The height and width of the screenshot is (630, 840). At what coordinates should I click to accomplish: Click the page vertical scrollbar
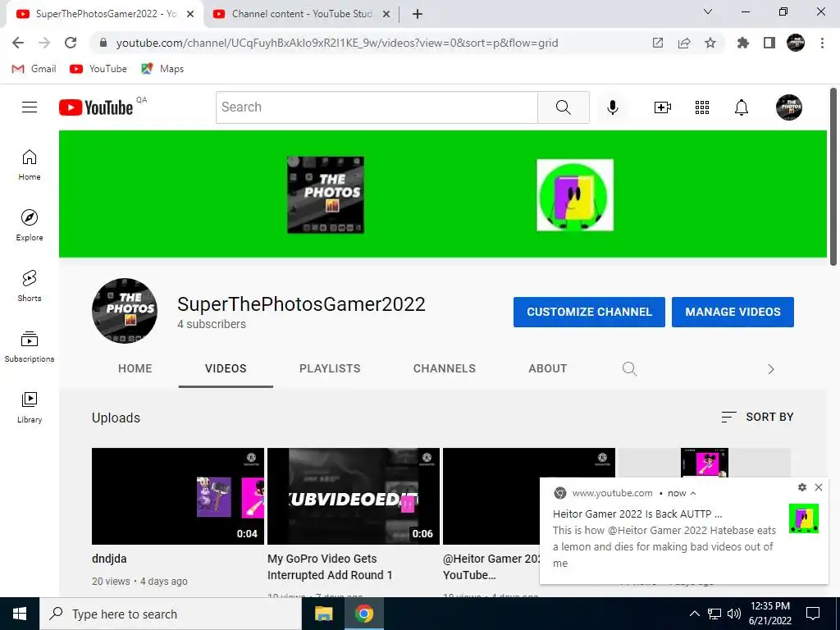point(833,177)
